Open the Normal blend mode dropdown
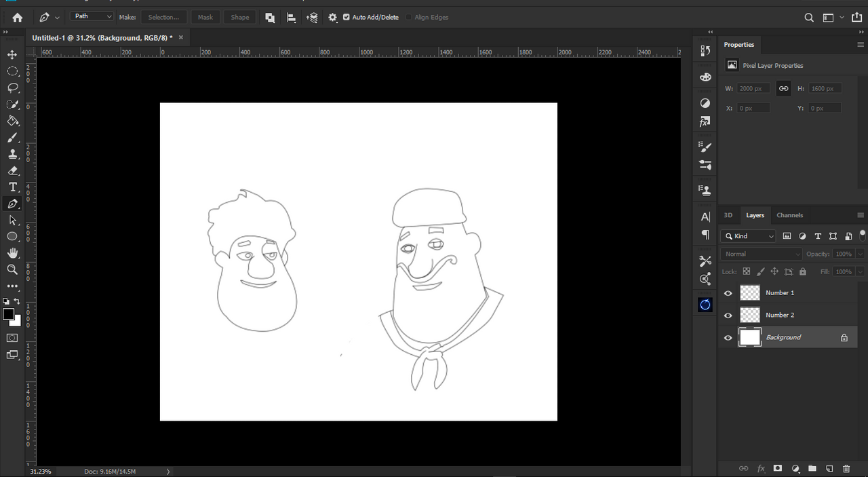The image size is (868, 477). (x=761, y=254)
